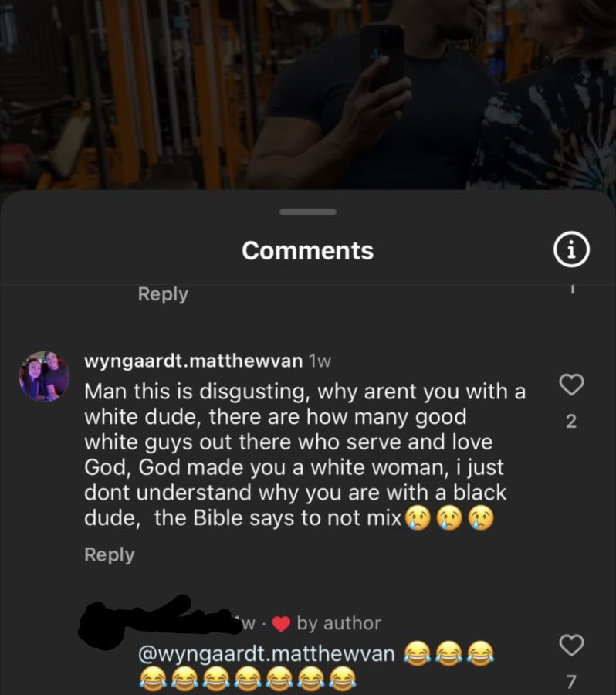
Task: Tap the "by author" label
Action: (339, 623)
